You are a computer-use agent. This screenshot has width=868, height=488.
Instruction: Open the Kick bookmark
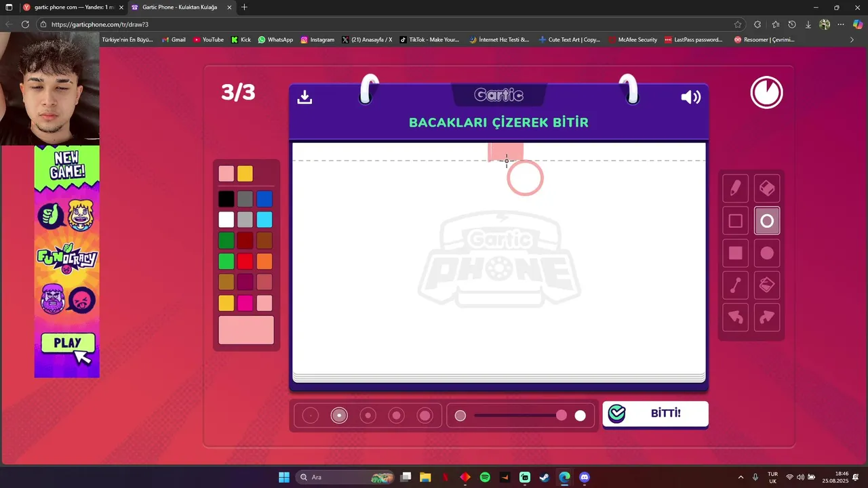tap(241, 40)
